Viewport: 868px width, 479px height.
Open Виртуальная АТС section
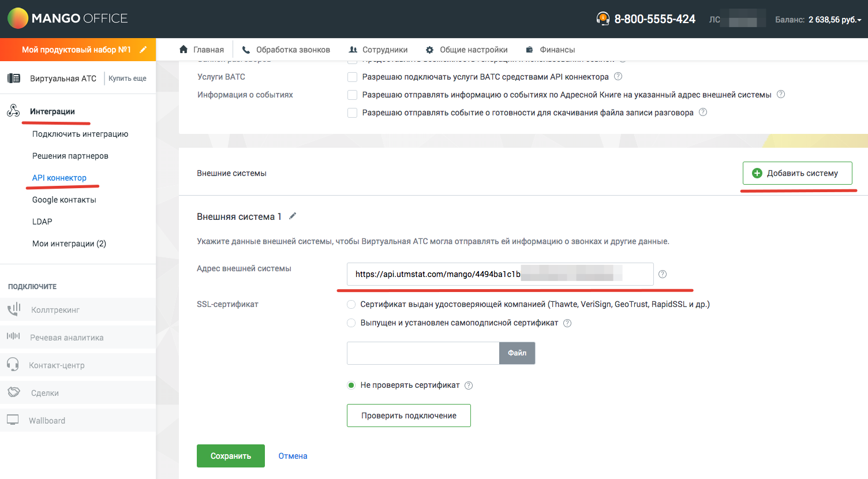click(x=63, y=78)
